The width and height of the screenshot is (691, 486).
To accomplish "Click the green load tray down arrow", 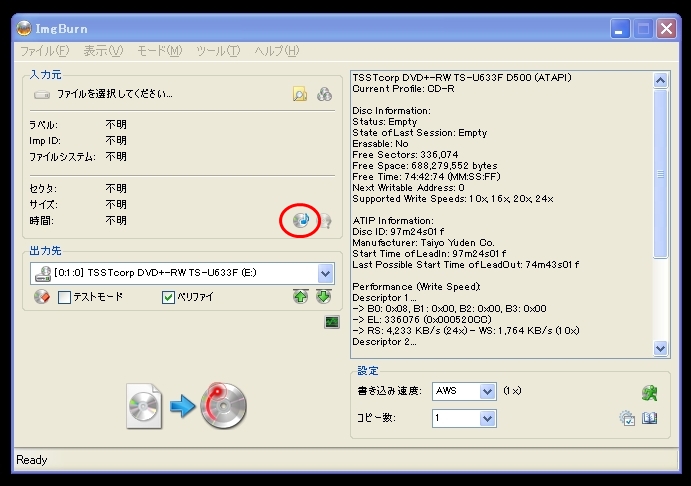I will click(323, 297).
